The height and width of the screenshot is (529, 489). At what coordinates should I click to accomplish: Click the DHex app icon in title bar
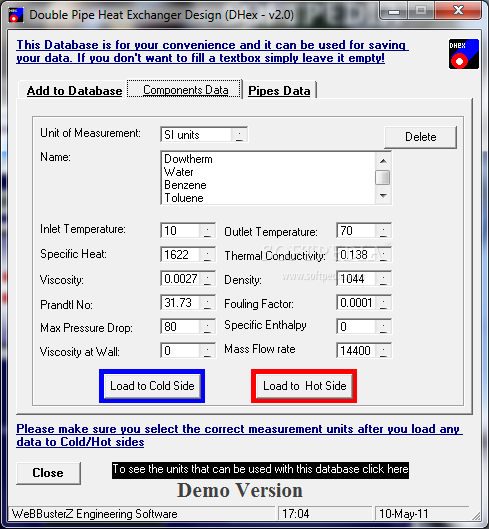click(15, 15)
